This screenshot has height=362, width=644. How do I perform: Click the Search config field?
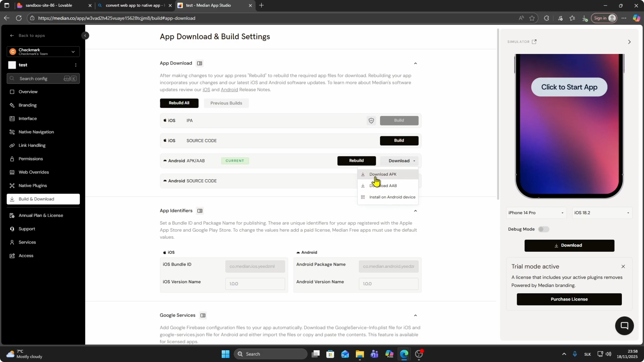(43, 79)
